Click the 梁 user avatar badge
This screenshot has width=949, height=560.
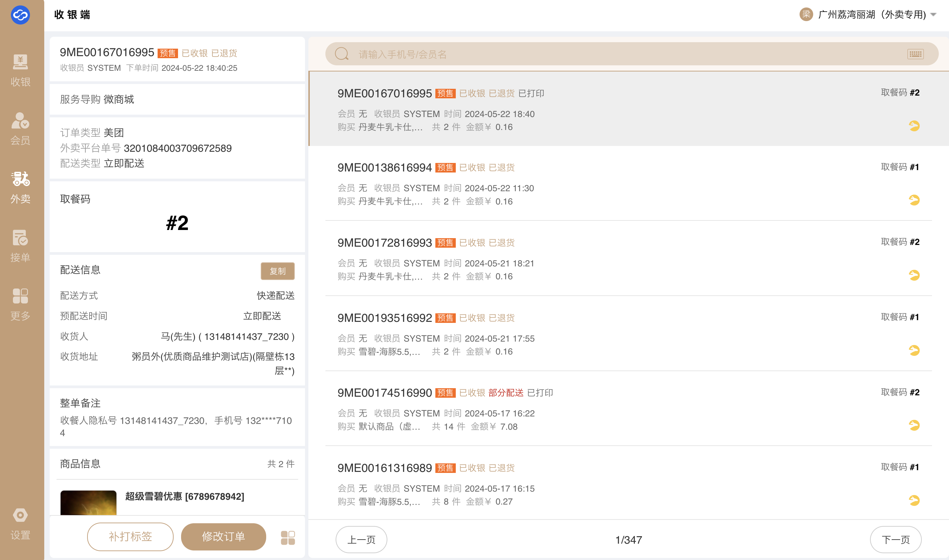pyautogui.click(x=806, y=15)
